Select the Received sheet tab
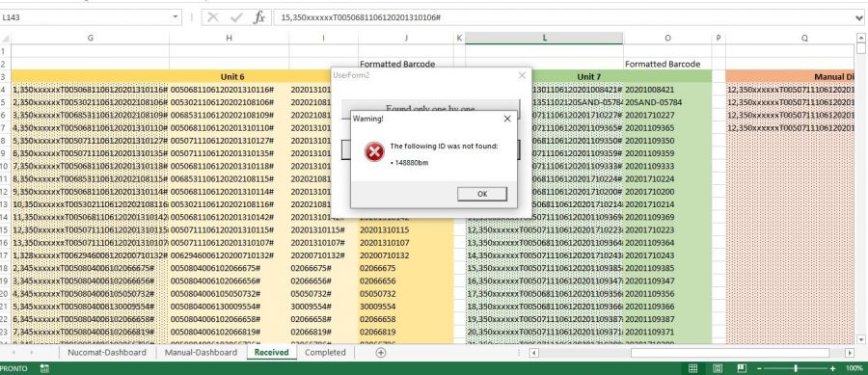The height and width of the screenshot is (375, 868). pyautogui.click(x=271, y=352)
